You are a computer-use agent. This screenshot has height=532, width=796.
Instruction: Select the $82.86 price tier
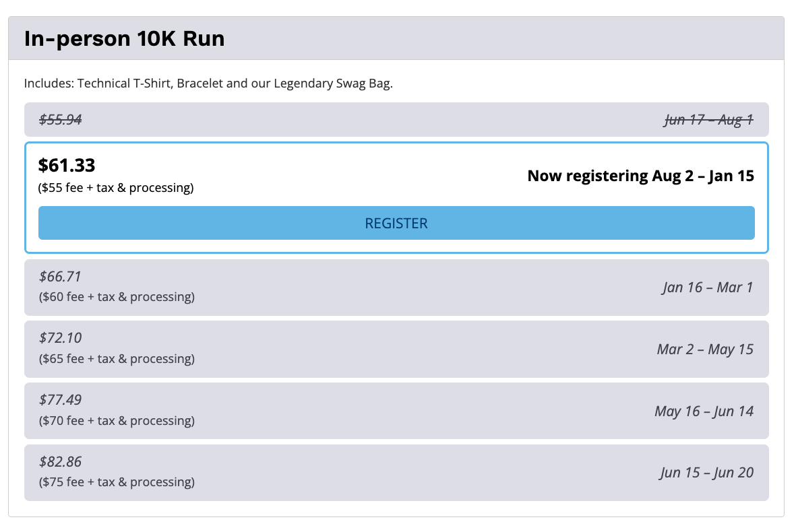[61, 462]
